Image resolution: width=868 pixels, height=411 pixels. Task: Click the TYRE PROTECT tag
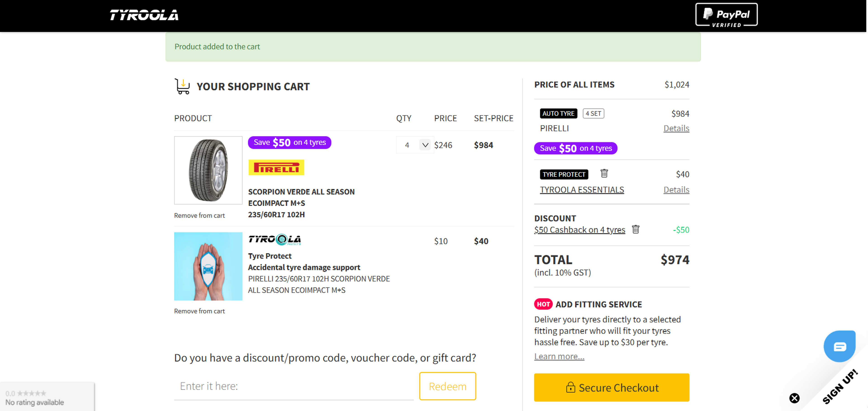tap(564, 174)
